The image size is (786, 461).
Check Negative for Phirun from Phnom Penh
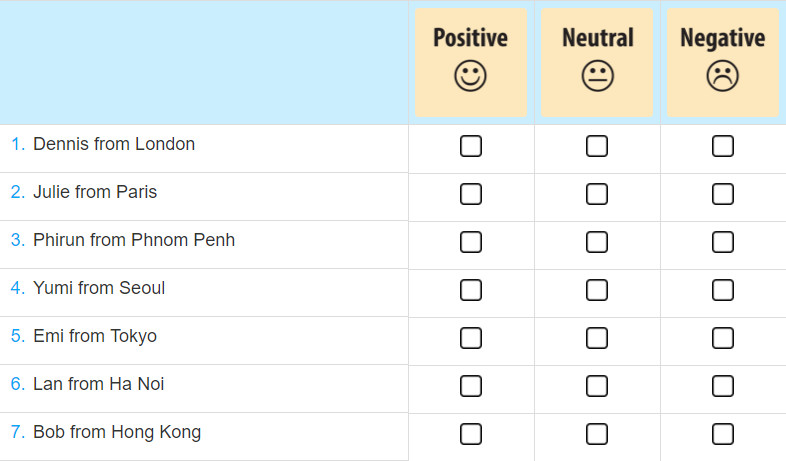click(722, 242)
